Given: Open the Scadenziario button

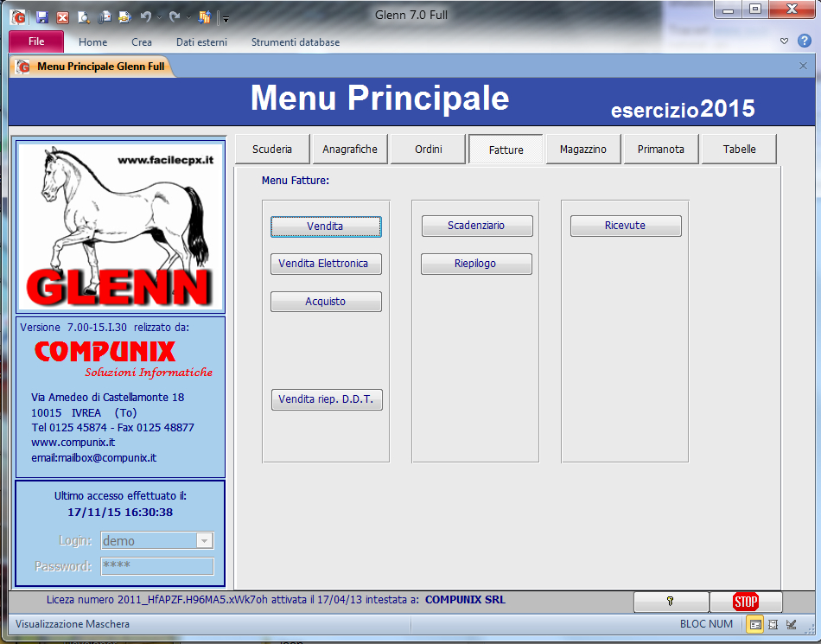Looking at the screenshot, I should (477, 226).
